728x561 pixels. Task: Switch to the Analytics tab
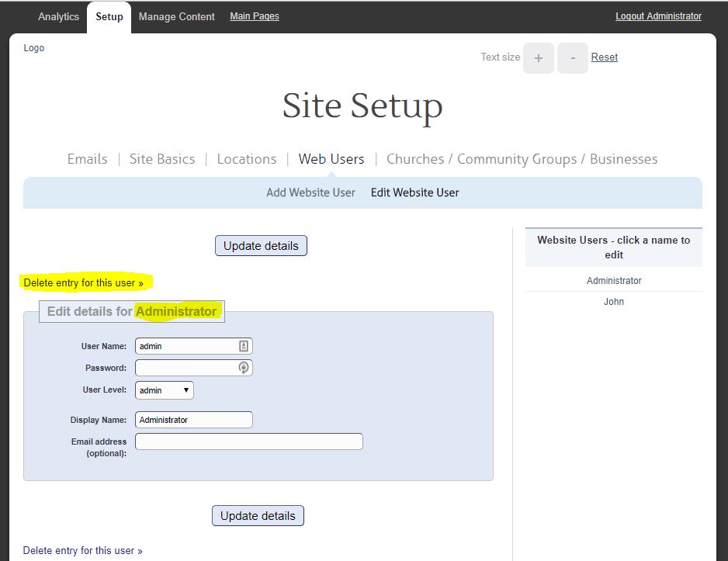pyautogui.click(x=58, y=16)
